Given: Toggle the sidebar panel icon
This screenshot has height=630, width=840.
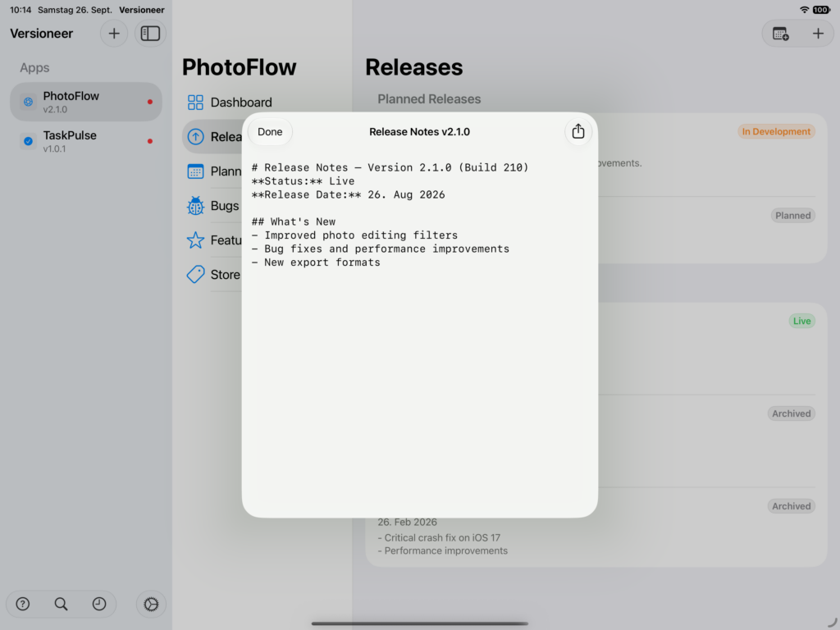Looking at the screenshot, I should 150,33.
